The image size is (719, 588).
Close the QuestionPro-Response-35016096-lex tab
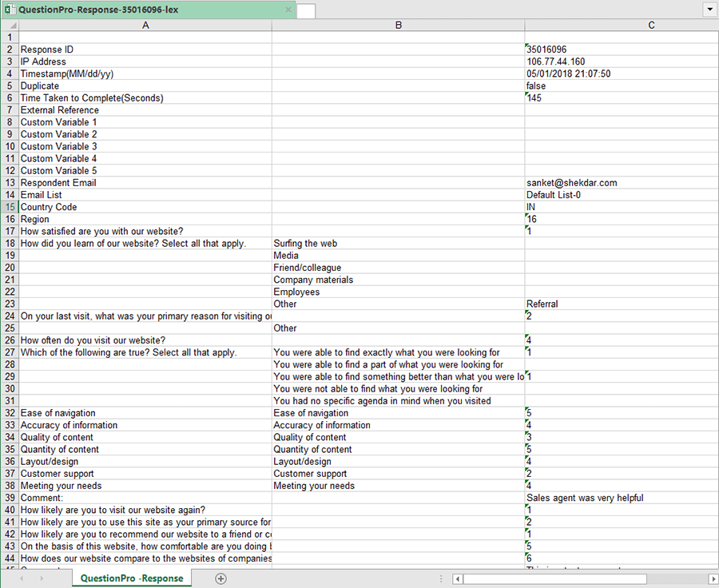(288, 9)
